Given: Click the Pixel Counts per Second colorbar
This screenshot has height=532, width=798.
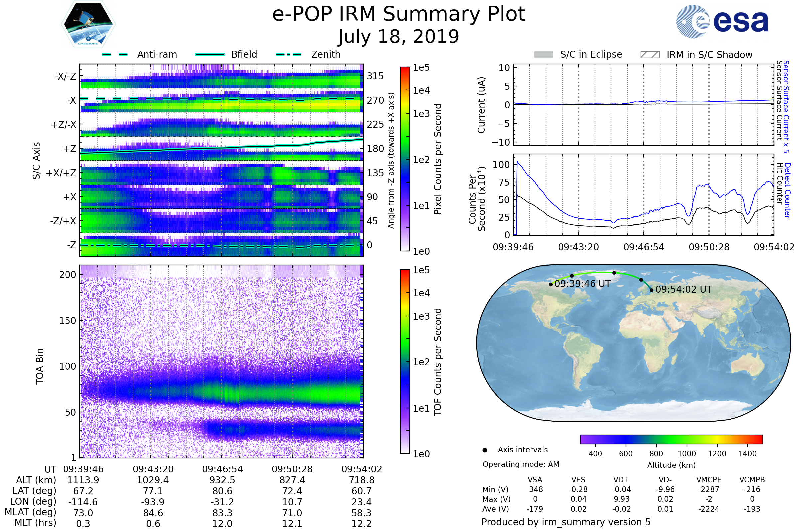Looking at the screenshot, I should tap(405, 159).
